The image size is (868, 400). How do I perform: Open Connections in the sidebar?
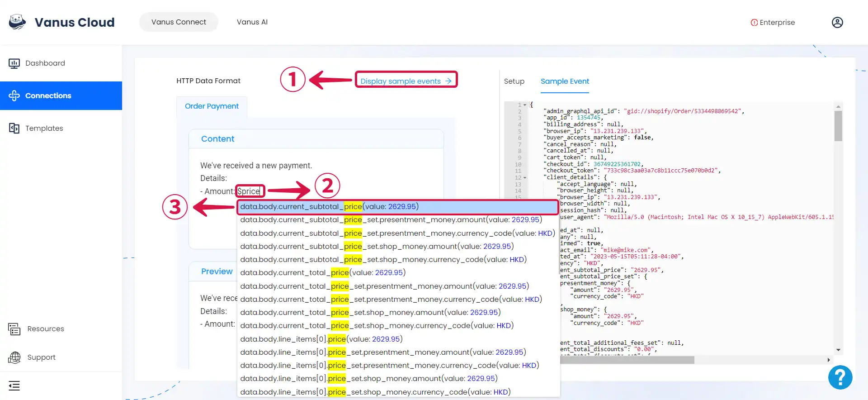click(x=61, y=95)
